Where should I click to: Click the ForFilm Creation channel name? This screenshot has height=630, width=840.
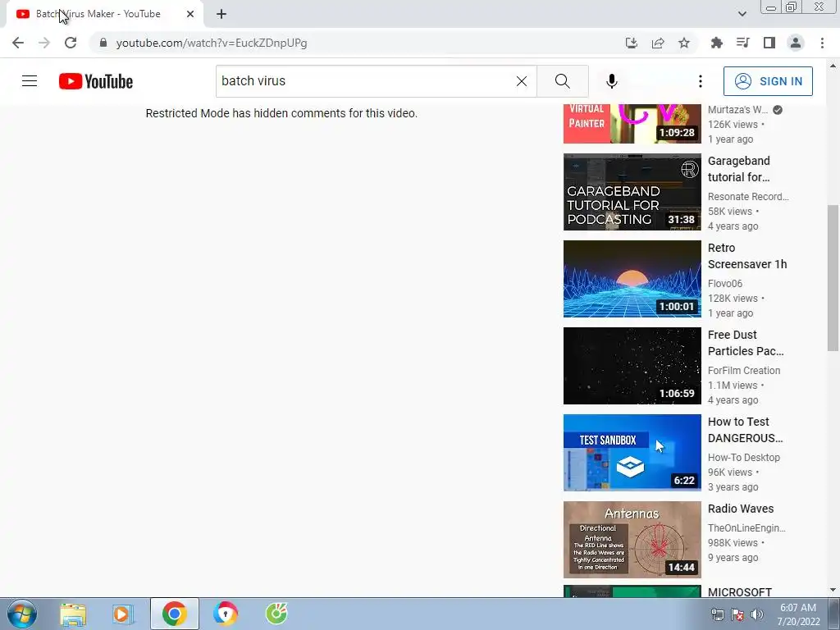click(743, 370)
